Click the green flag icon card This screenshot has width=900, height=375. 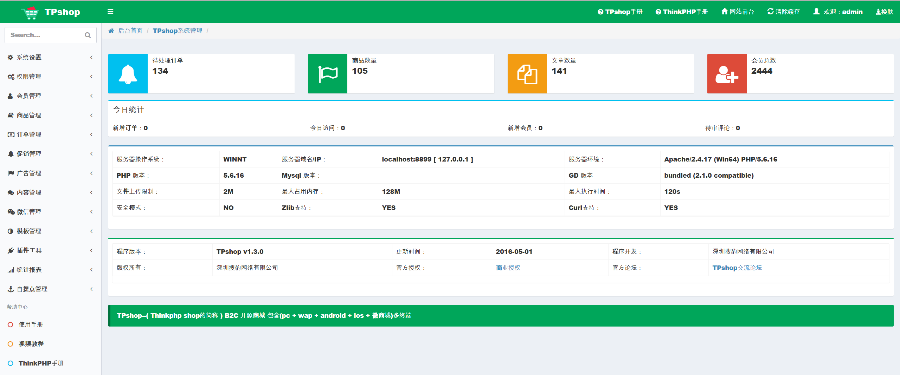[x=328, y=74]
